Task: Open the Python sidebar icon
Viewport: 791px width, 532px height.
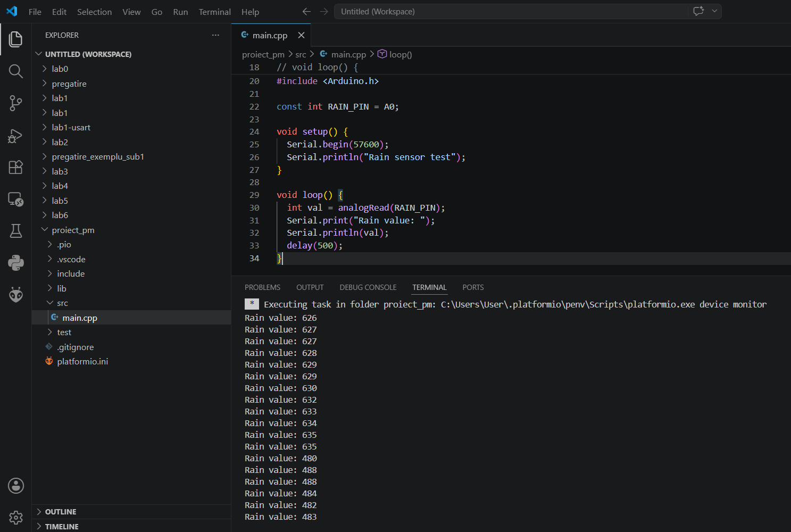Action: pos(16,262)
